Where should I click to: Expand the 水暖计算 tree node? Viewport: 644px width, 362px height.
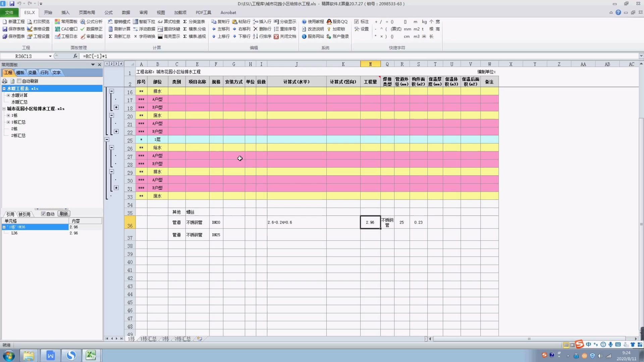[8, 95]
